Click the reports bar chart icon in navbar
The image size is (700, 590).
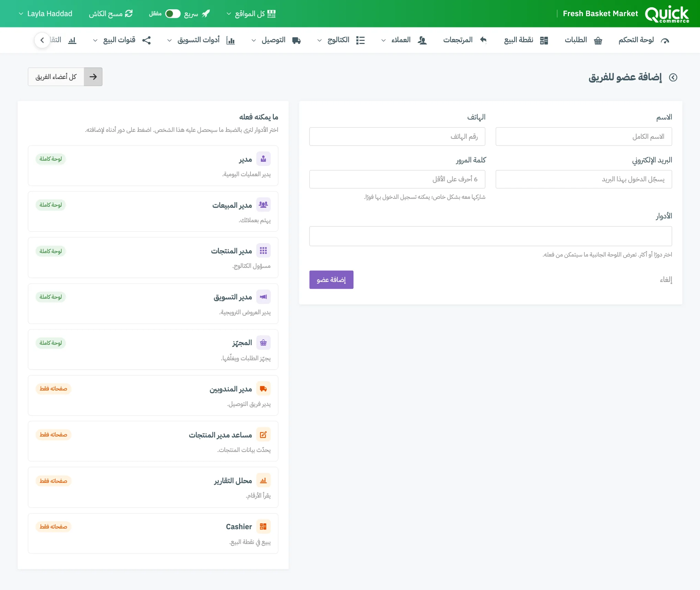pyautogui.click(x=72, y=41)
